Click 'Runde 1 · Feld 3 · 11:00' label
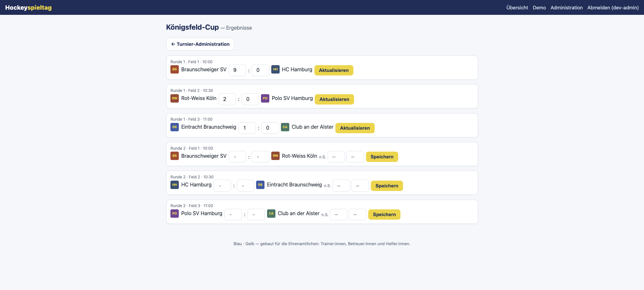 pyautogui.click(x=191, y=119)
